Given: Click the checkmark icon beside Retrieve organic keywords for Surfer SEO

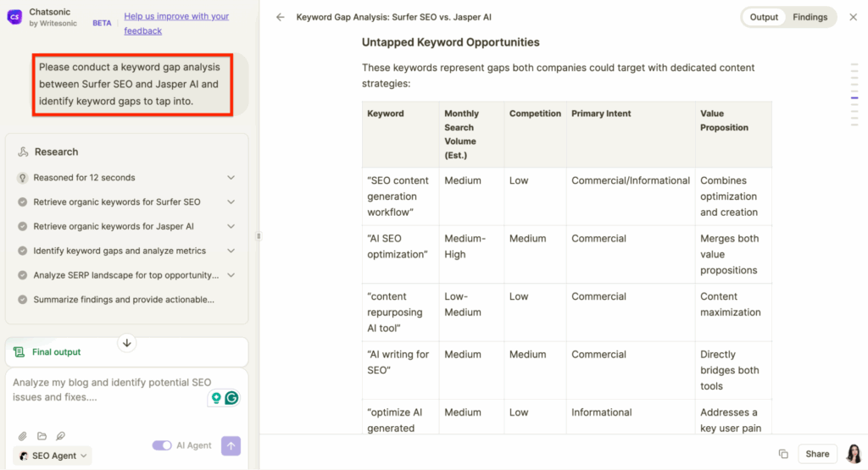Looking at the screenshot, I should coord(22,202).
